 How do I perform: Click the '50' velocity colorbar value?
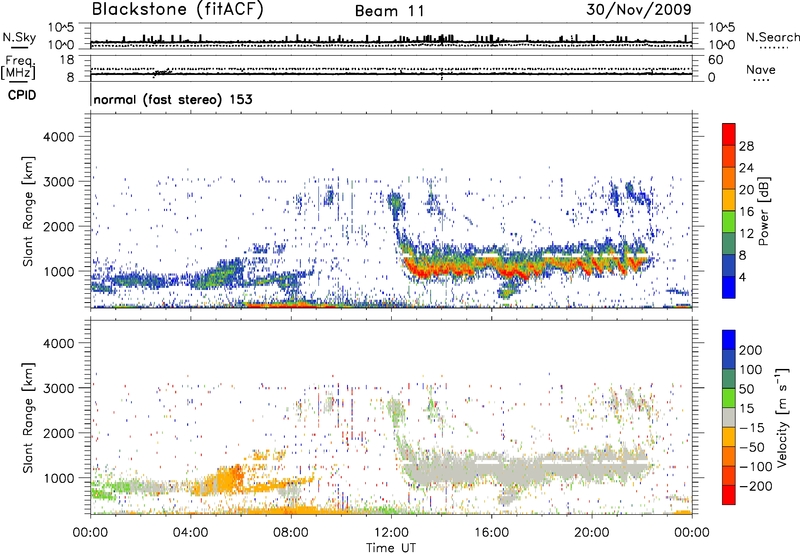click(x=746, y=389)
